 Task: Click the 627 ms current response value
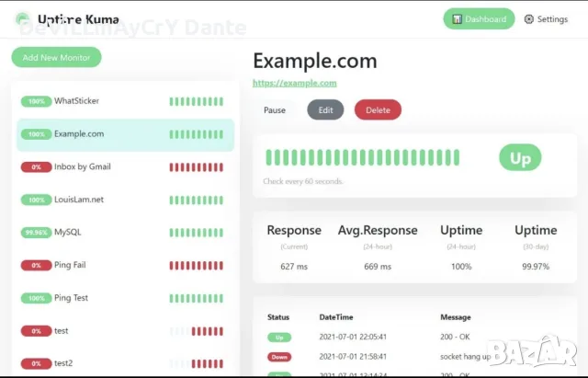[x=294, y=267]
